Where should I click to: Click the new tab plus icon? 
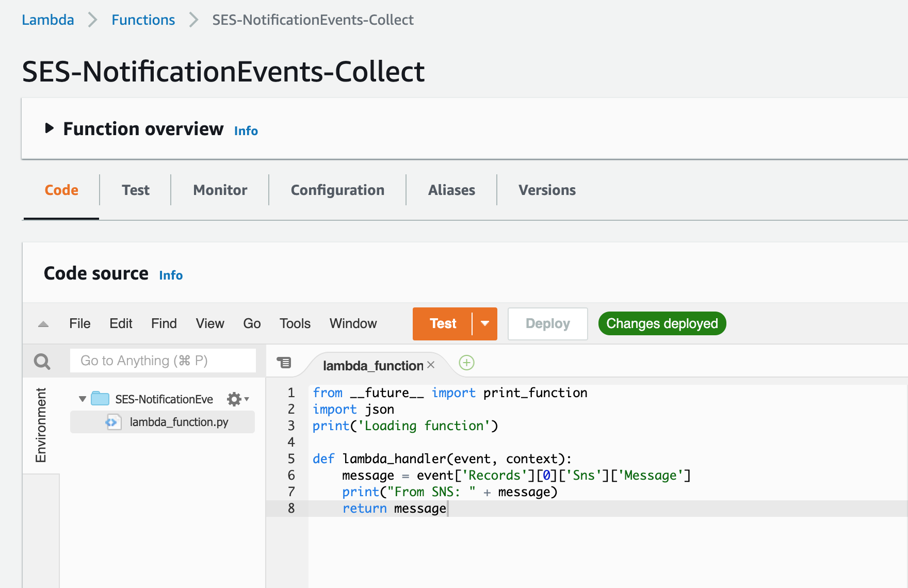(466, 363)
